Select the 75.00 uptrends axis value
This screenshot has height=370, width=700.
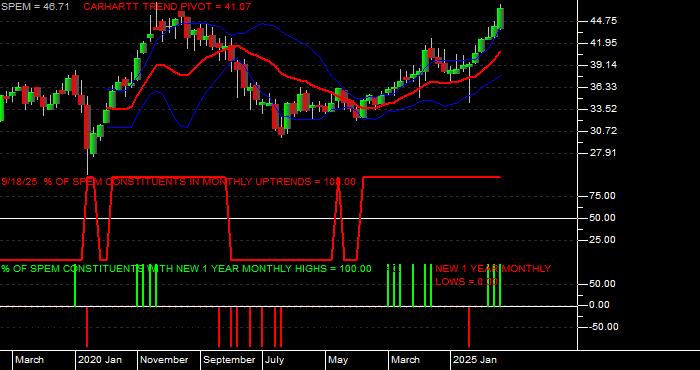coord(603,196)
